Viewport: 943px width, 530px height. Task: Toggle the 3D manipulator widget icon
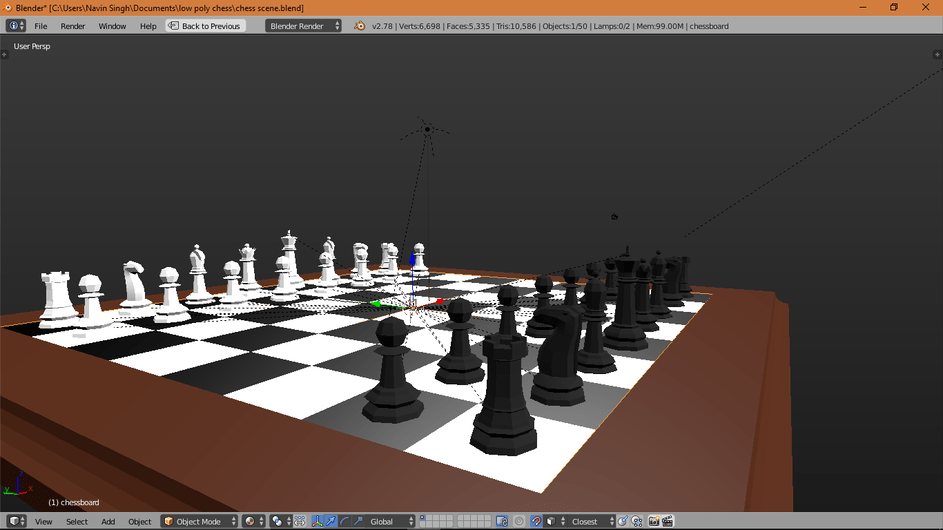[317, 521]
